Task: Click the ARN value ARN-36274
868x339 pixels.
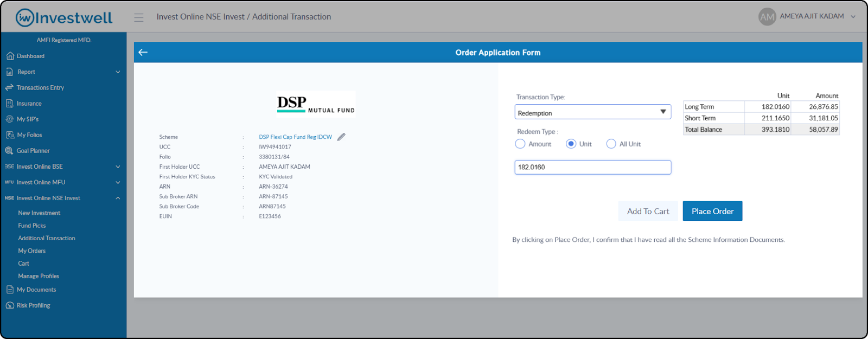Action: point(273,186)
